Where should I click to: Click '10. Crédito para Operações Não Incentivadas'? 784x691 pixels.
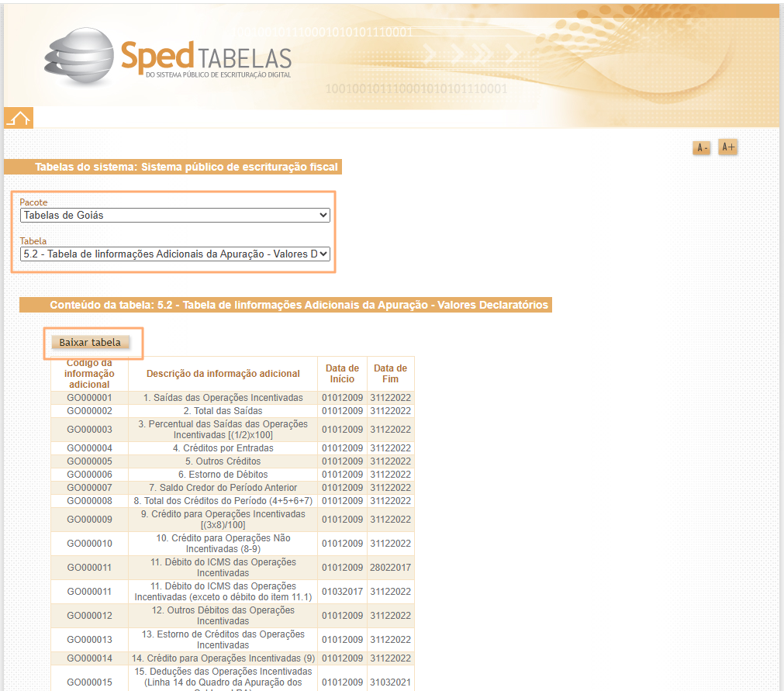(x=223, y=544)
